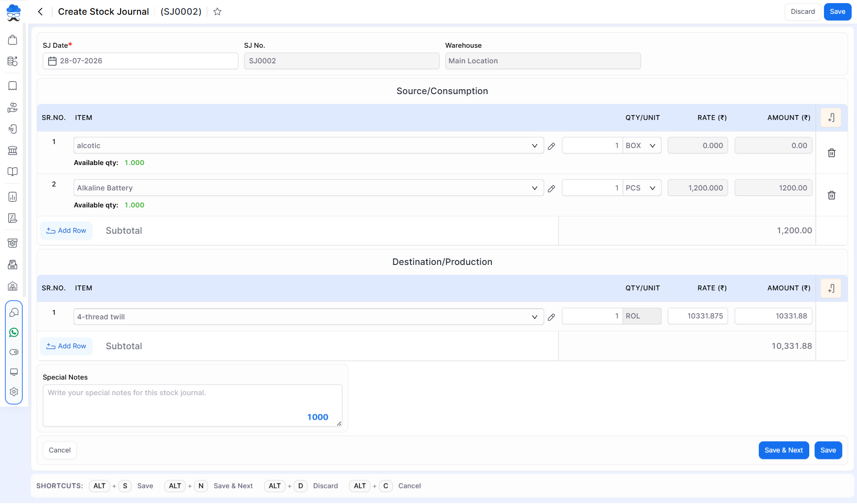Image resolution: width=857 pixels, height=504 pixels.
Task: Click the Discard button at top
Action: tap(803, 12)
